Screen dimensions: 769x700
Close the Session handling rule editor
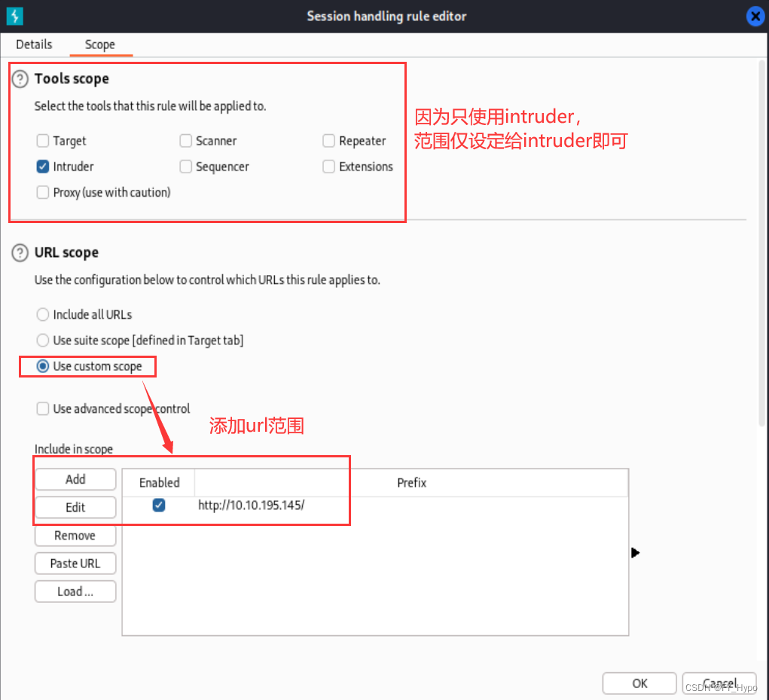coord(755,16)
